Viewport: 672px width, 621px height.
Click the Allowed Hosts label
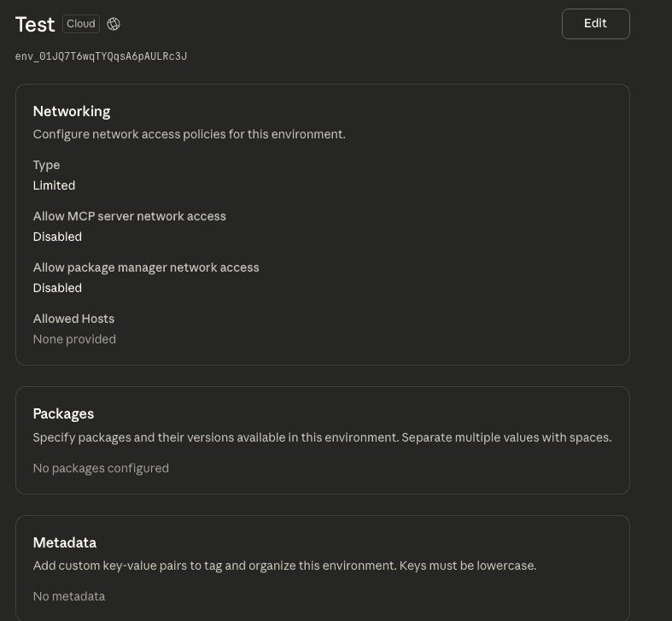pos(73,319)
